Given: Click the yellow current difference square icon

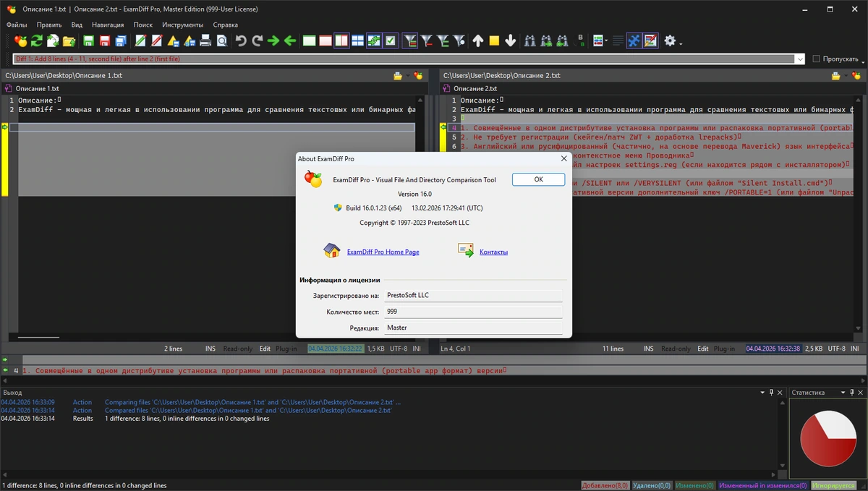Looking at the screenshot, I should pos(494,40).
